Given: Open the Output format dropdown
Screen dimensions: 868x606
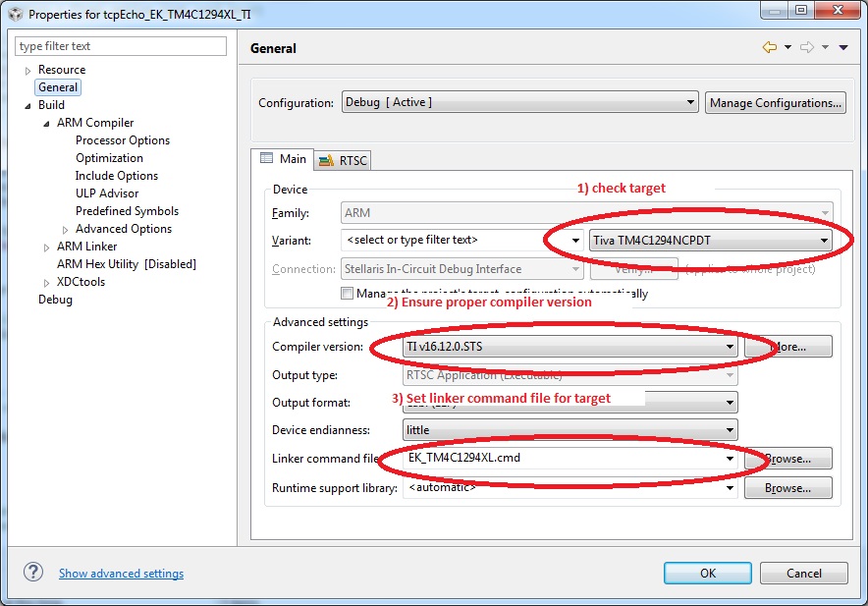Looking at the screenshot, I should [x=570, y=403].
